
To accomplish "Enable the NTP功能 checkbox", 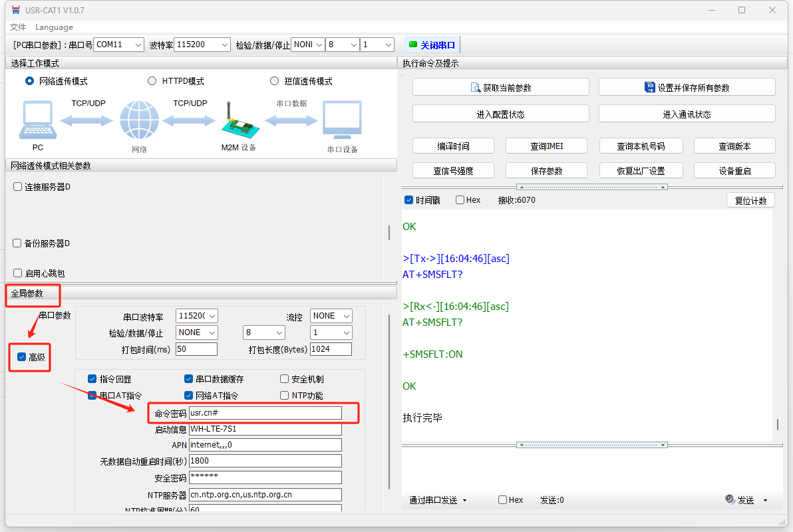I will pyautogui.click(x=285, y=396).
